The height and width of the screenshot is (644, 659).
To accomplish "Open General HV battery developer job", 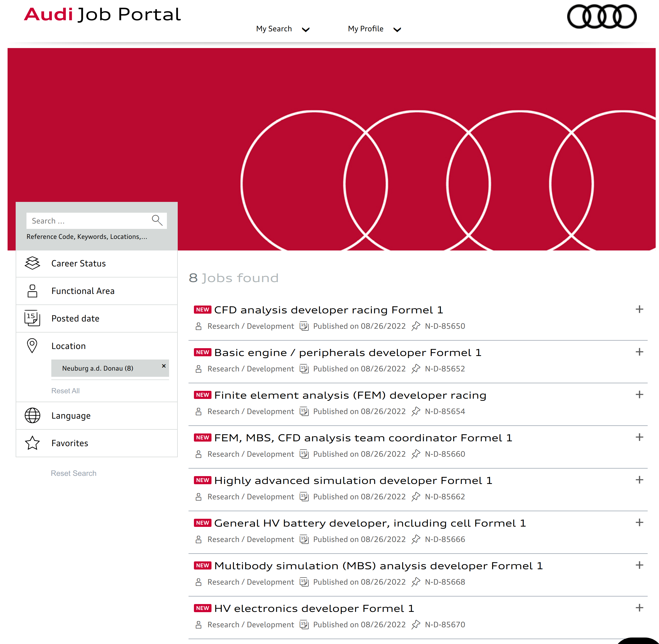I will 370,523.
